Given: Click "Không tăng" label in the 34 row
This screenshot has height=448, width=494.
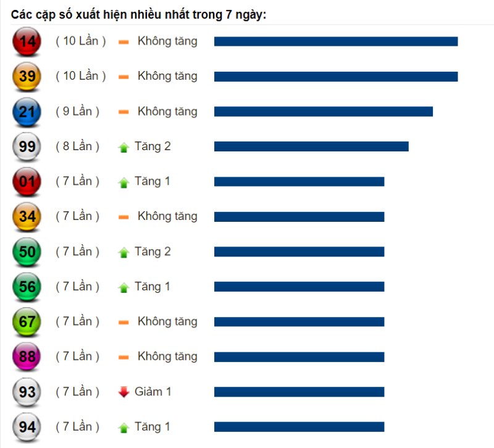Looking at the screenshot, I should coord(167,216).
